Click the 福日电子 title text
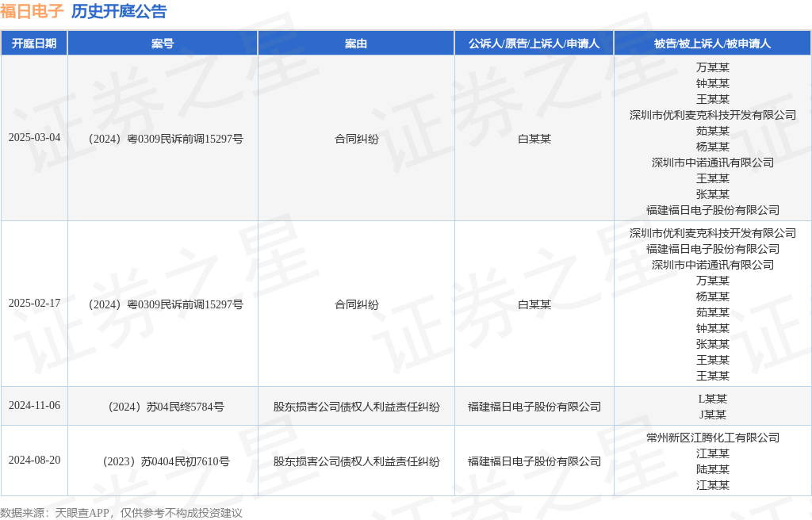 32,11
